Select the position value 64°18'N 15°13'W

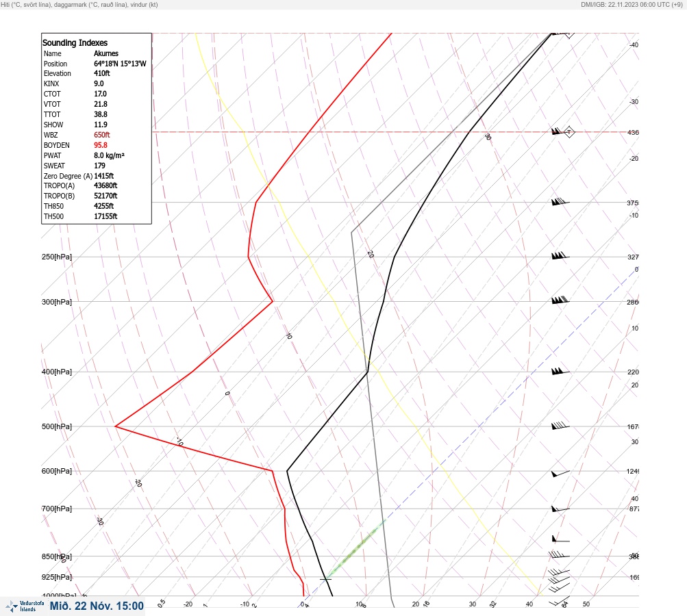(120, 64)
